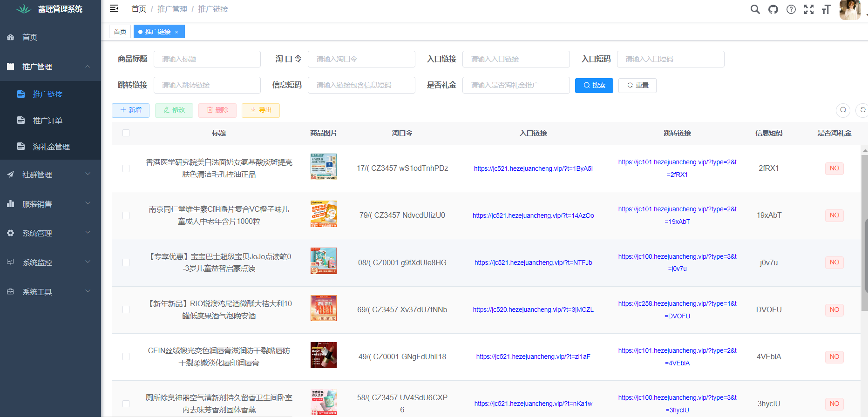This screenshot has height=417, width=868.
Task: Check the row for 南京同仁堂维生素C
Action: (x=126, y=215)
